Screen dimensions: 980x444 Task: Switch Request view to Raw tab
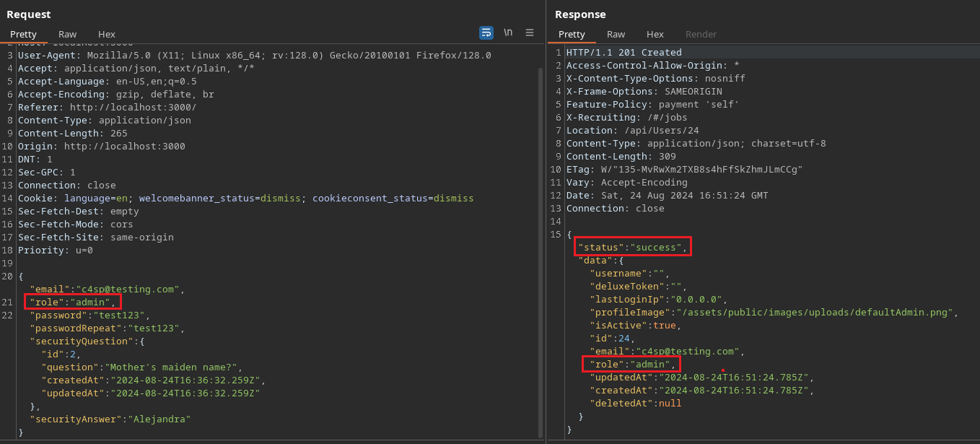pos(67,34)
